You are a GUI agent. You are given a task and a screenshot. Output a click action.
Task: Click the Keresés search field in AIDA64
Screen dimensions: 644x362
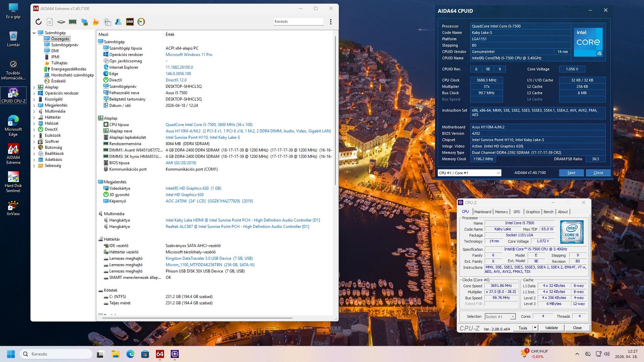point(298,21)
